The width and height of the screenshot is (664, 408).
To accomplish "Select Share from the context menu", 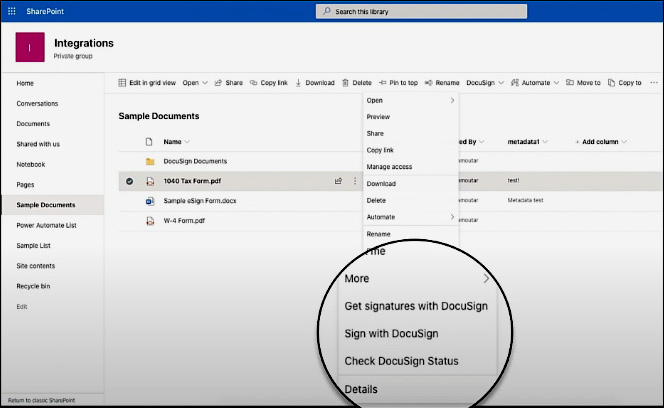I will [375, 133].
